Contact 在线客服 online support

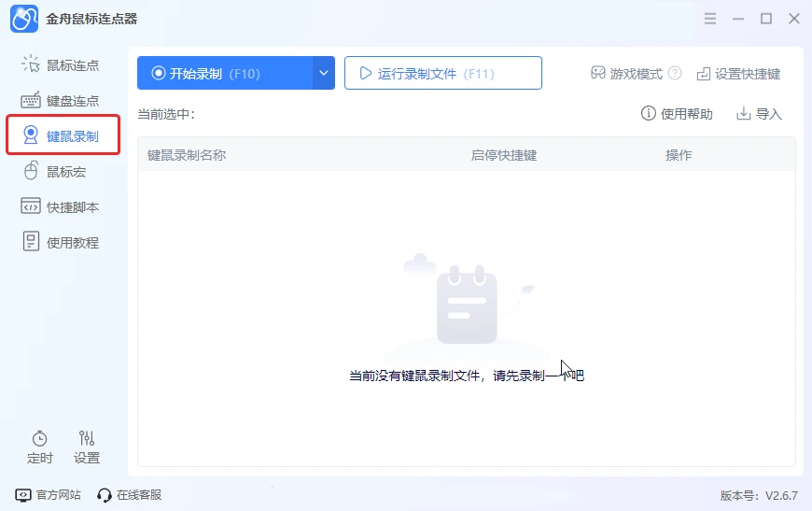(130, 495)
